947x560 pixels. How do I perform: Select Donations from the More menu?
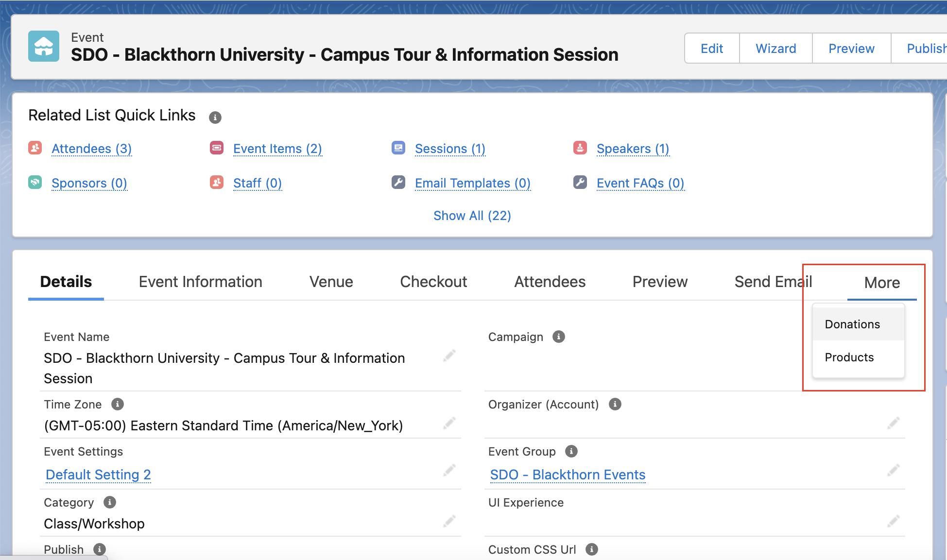click(852, 324)
